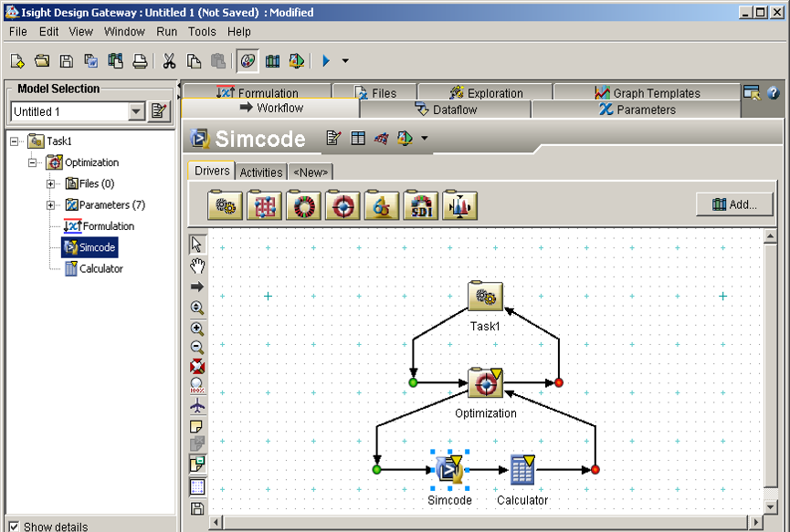Open the File menu
The height and width of the screenshot is (532, 790).
[x=18, y=32]
